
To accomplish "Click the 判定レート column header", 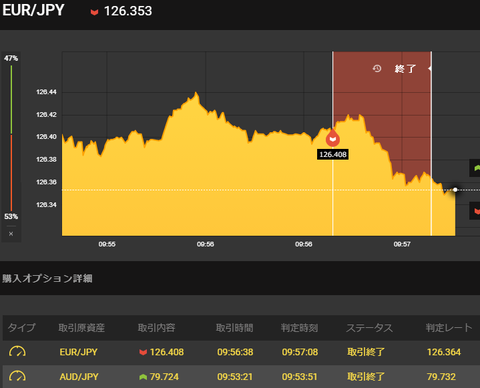I will coord(449,328).
